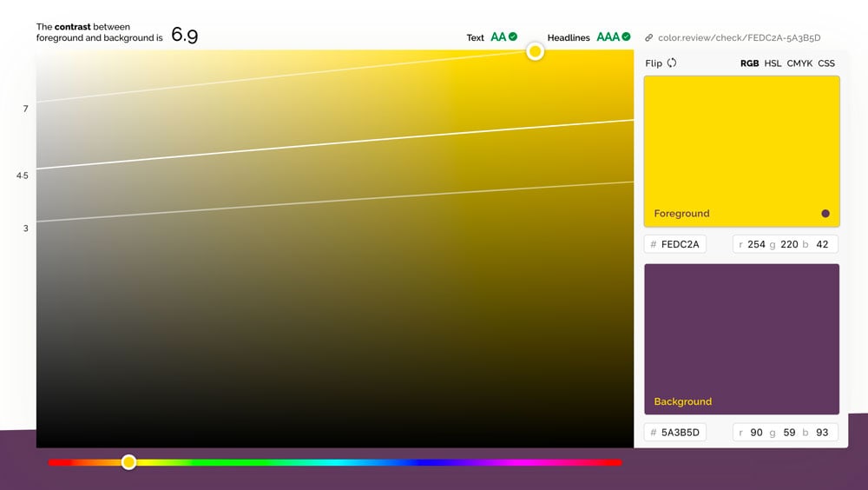The image size is (868, 490).
Task: Click the green checkmark next to Headlines AAA
Action: pos(626,37)
